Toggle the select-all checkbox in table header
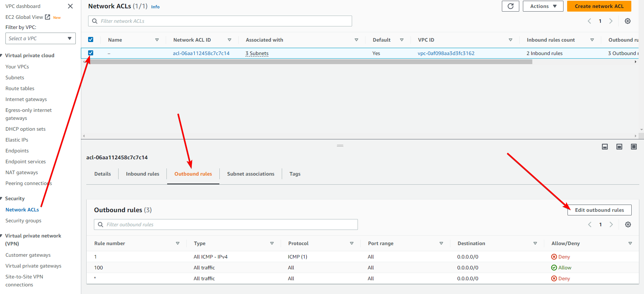 point(91,39)
